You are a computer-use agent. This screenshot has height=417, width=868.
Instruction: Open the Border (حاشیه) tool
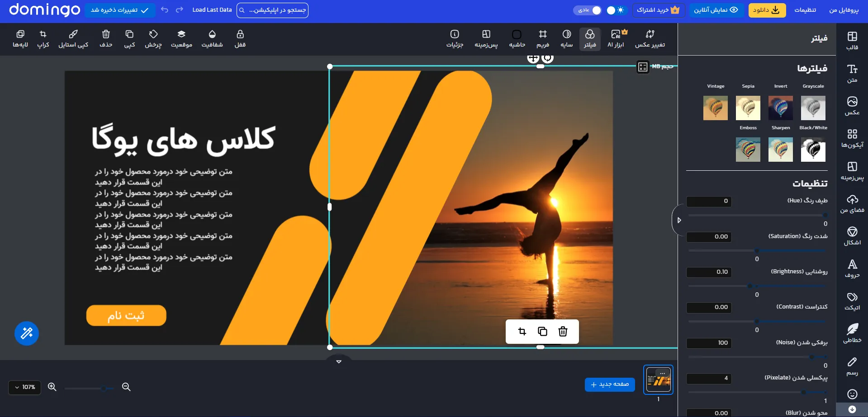[x=517, y=39]
